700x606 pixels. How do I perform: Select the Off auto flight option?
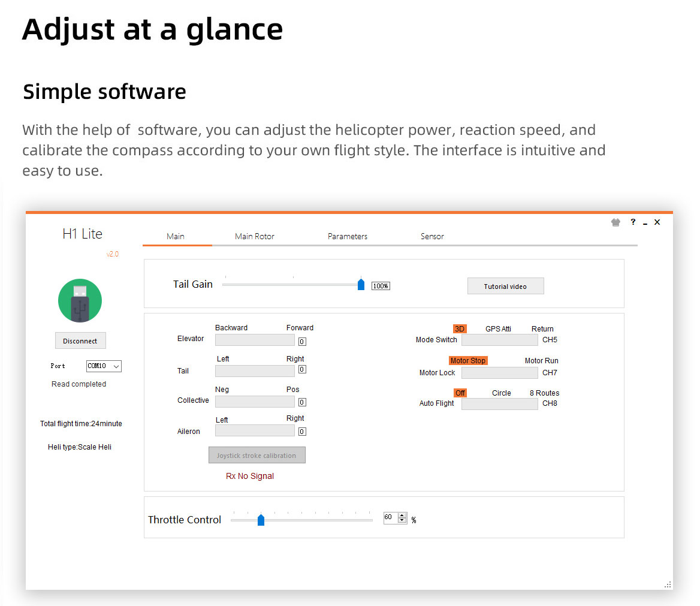tap(460, 393)
